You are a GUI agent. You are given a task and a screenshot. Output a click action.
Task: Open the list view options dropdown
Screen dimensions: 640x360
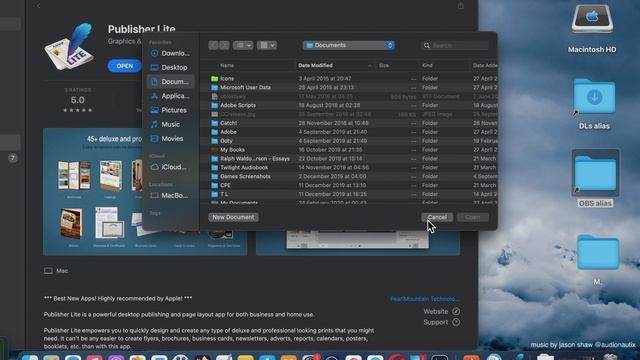243,45
